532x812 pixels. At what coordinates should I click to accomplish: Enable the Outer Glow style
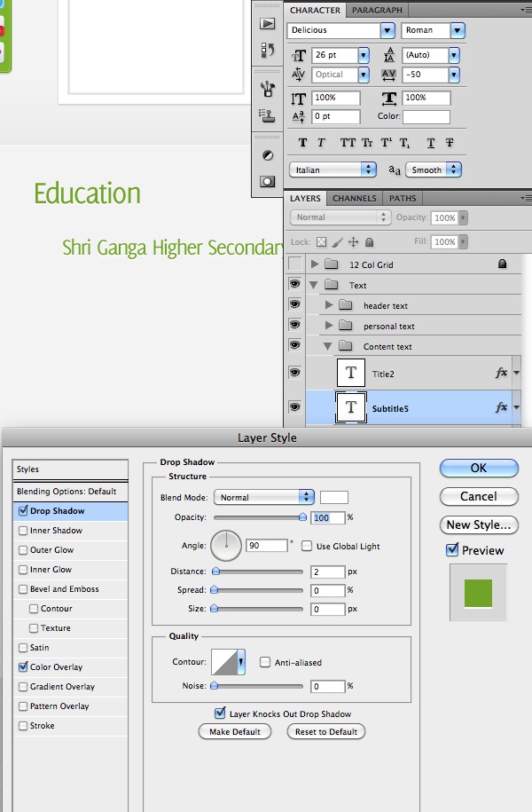[23, 550]
